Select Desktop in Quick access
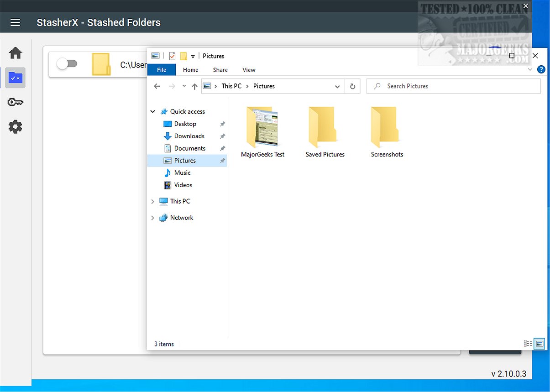550x392 pixels. pyautogui.click(x=185, y=124)
